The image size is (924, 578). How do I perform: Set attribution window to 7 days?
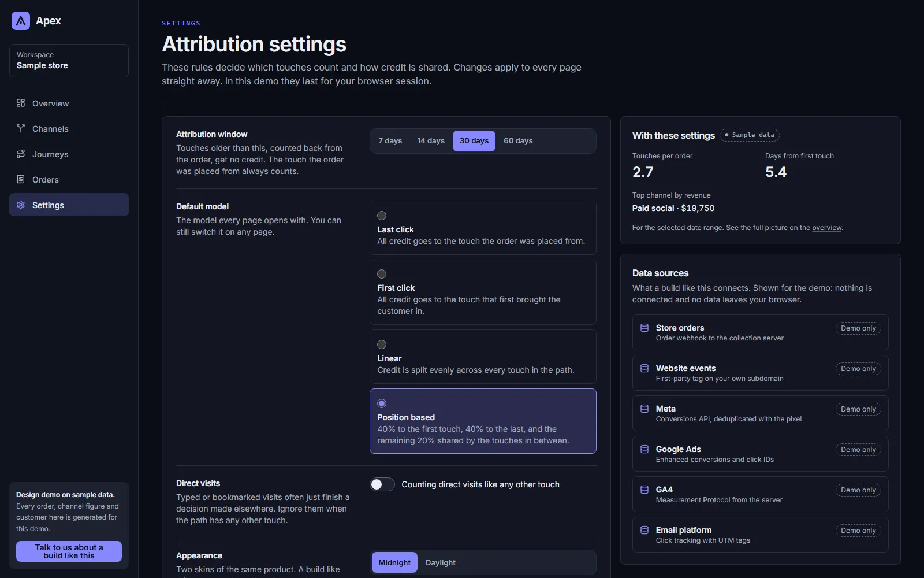click(x=390, y=141)
